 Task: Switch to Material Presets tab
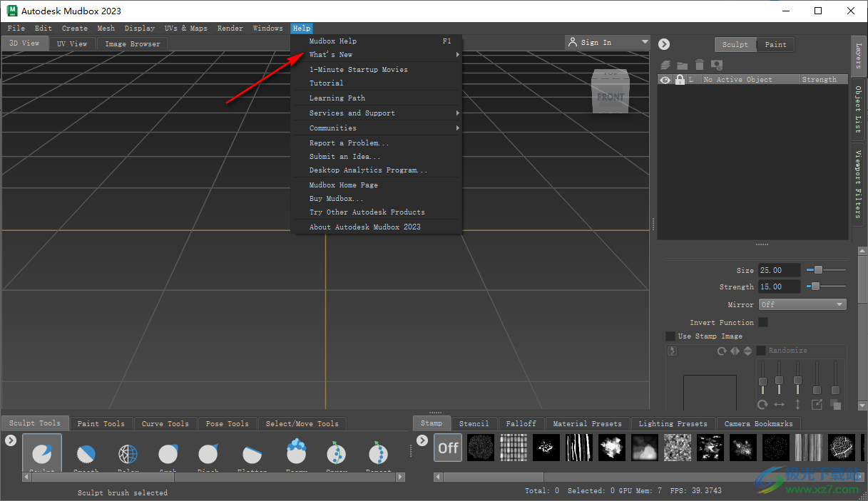point(587,423)
